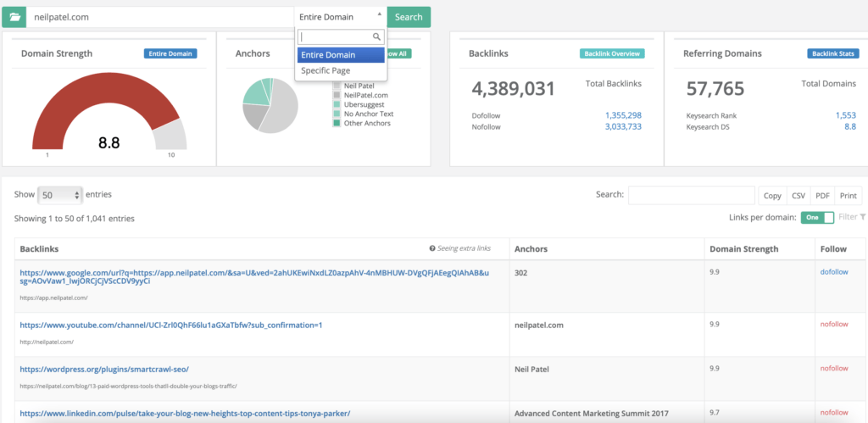
Task: Click the Print button
Action: pos(848,196)
